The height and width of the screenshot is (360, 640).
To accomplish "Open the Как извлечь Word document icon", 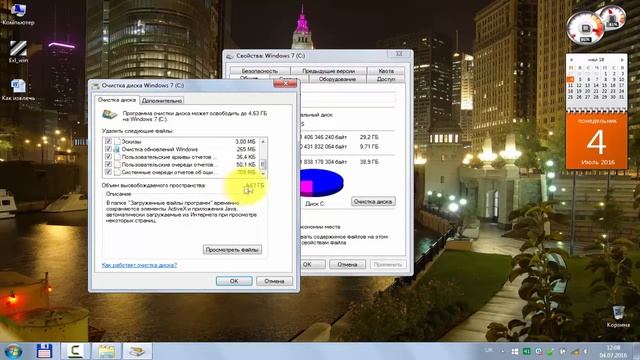I will point(18,90).
